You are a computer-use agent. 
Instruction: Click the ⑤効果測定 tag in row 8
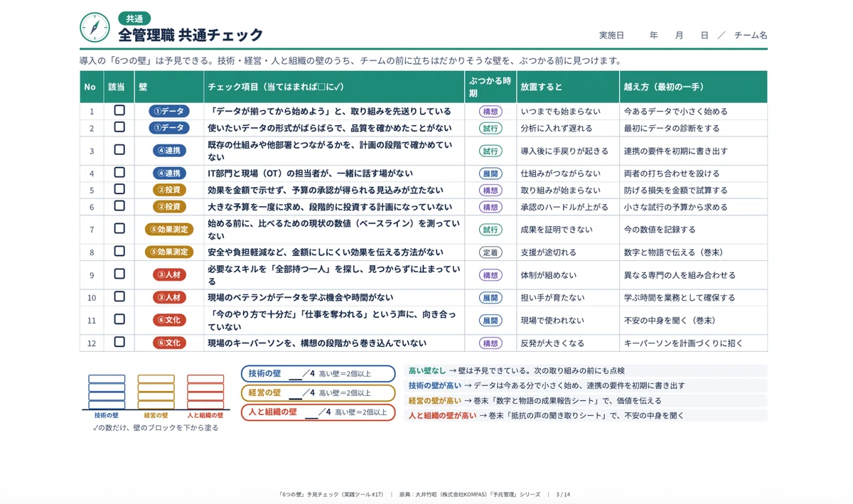169,252
